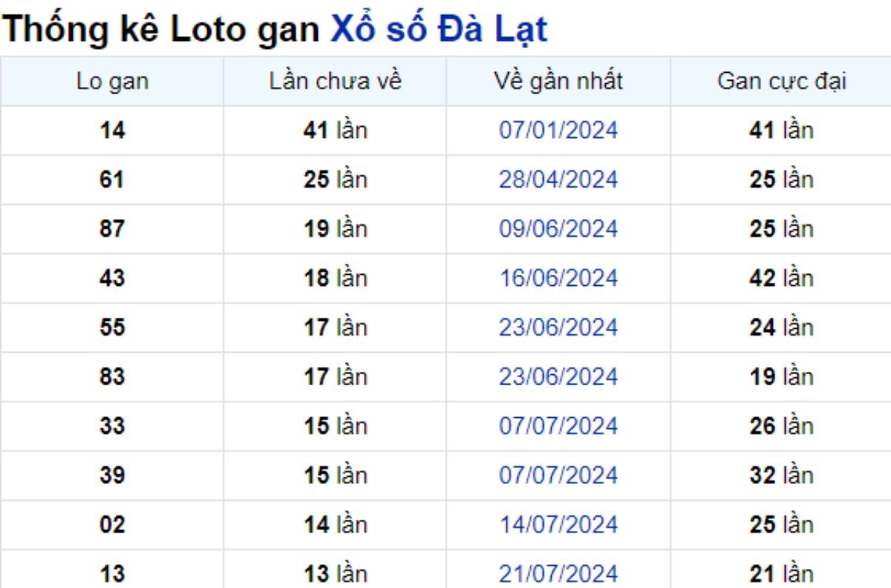Screen dimensions: 891x588
Task: Select lo gan number 33
Action: tap(112, 426)
